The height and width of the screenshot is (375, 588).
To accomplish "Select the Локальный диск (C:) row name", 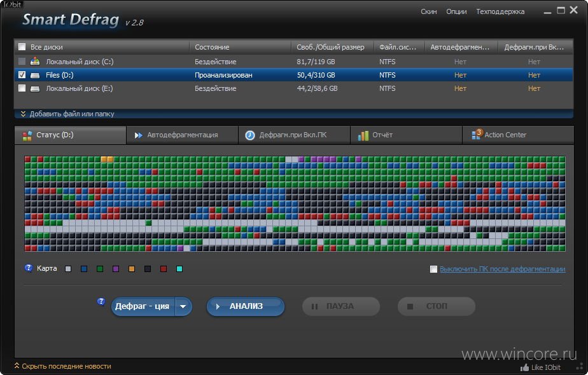I will pos(80,62).
